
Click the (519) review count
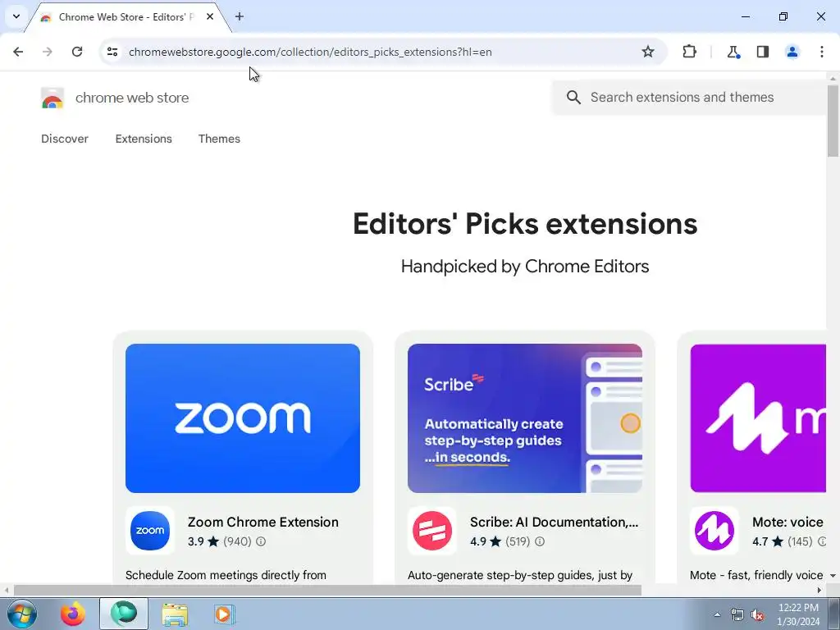[x=518, y=541]
